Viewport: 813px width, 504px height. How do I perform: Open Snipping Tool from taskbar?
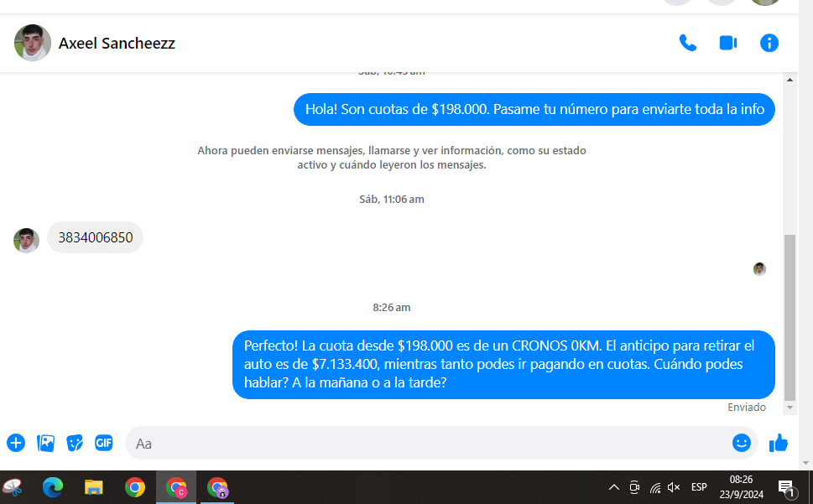[x=13, y=487]
